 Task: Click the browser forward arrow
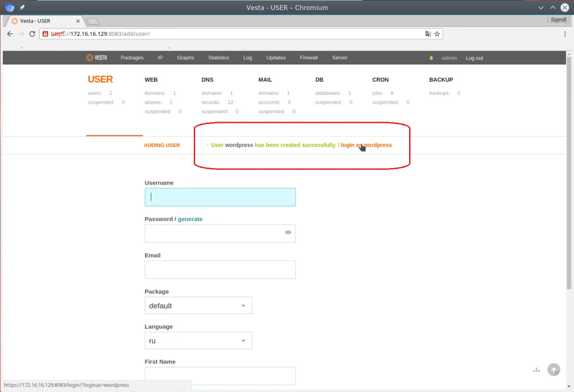tap(21, 34)
